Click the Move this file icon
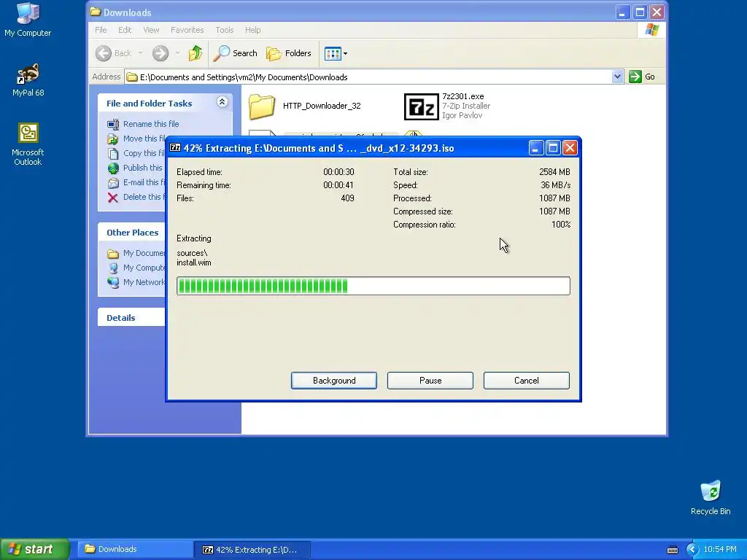747x560 pixels. pos(113,139)
